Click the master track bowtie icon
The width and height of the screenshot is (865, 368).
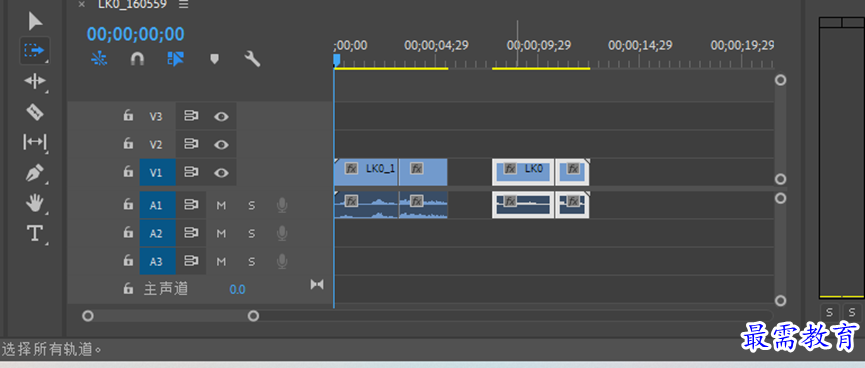(x=317, y=284)
